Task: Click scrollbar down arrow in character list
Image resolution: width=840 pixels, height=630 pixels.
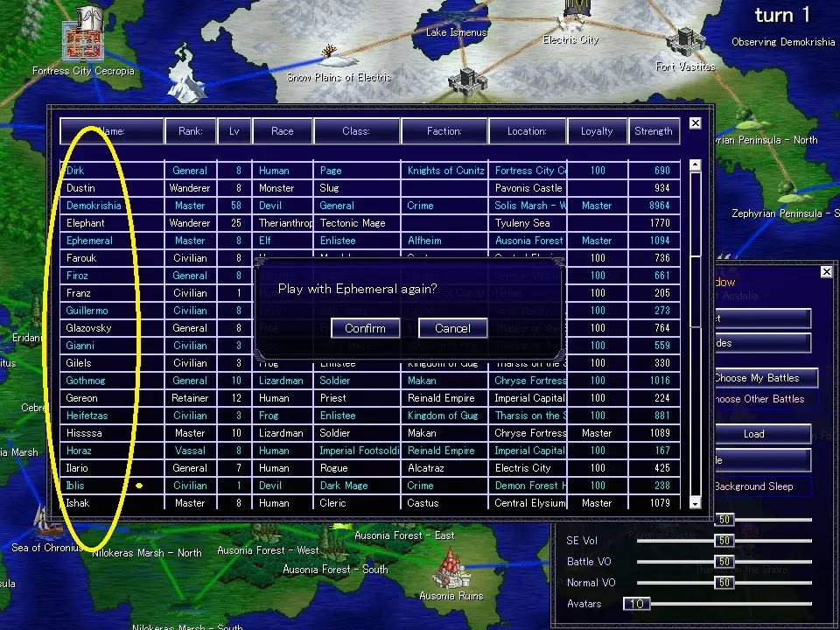Action: pos(696,503)
